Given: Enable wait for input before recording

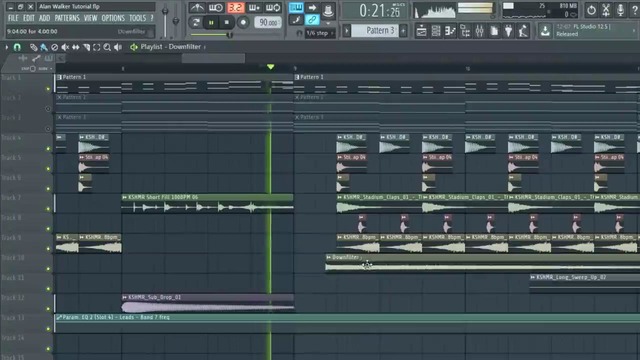Looking at the screenshot, I should (x=216, y=8).
